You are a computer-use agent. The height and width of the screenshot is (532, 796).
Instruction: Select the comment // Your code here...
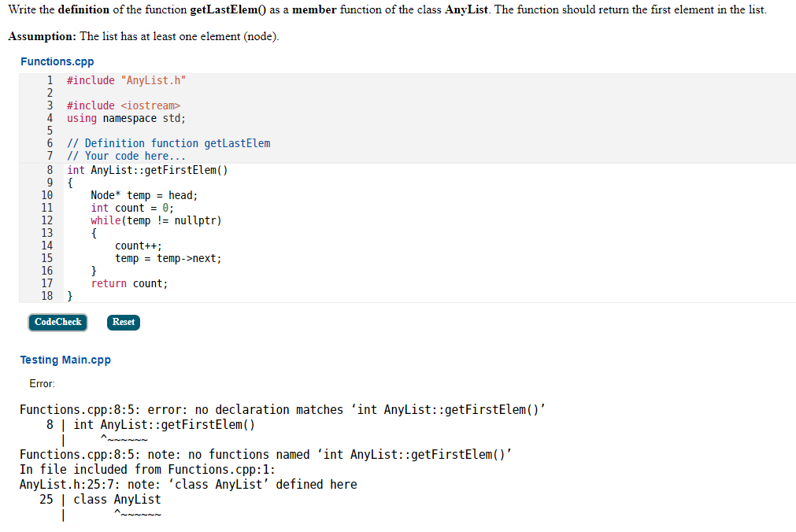(x=124, y=155)
